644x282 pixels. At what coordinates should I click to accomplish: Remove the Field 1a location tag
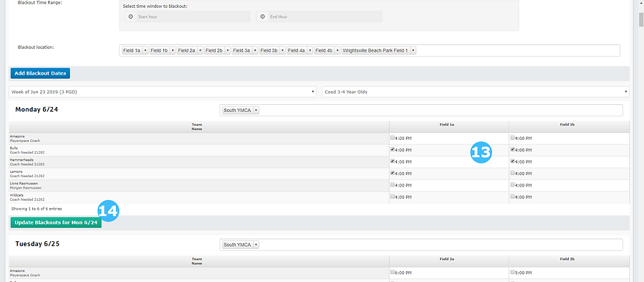pos(145,50)
